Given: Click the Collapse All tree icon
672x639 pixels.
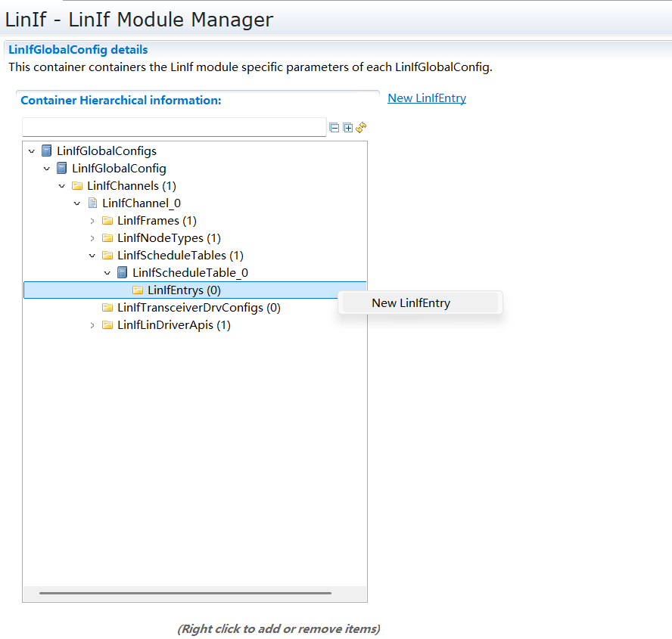Looking at the screenshot, I should pos(334,128).
